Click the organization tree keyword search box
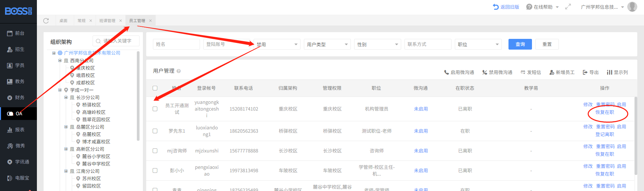This screenshot has width=644, height=191. 116,41
